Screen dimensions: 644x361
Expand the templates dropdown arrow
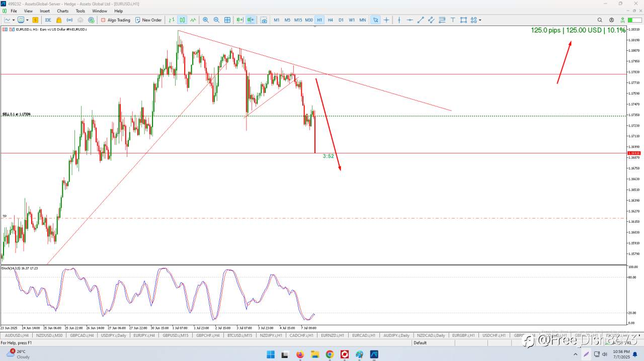pyautogui.click(x=27, y=20)
